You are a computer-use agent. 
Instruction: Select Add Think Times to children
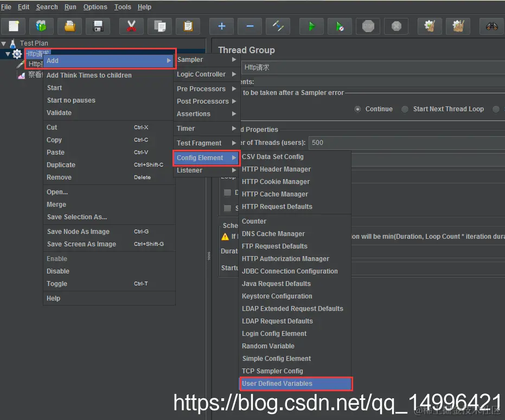(x=109, y=75)
